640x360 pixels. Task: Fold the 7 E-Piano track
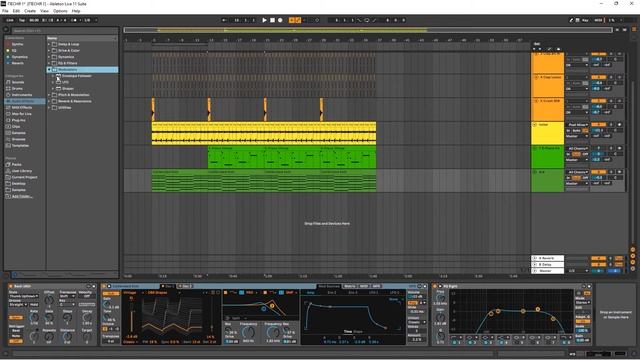point(536,148)
